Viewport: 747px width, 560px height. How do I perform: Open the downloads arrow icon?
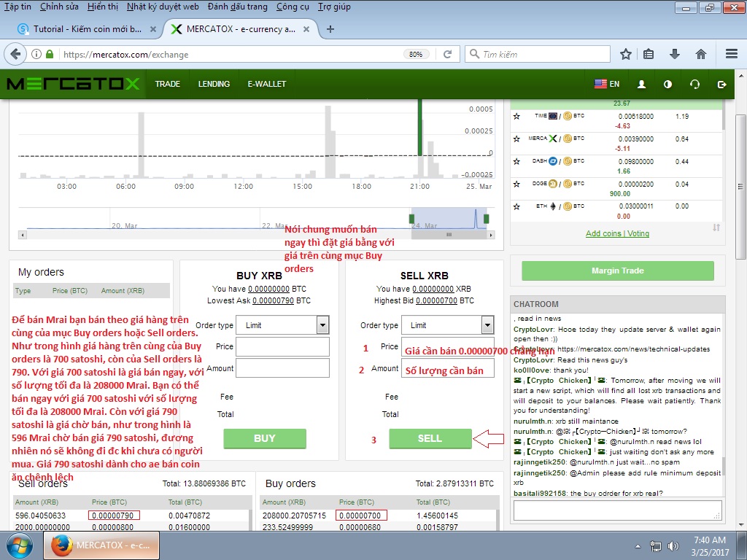[675, 54]
